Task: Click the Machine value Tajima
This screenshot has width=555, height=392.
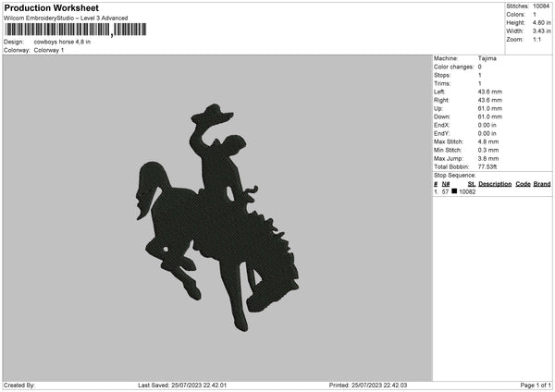Action: coord(487,58)
